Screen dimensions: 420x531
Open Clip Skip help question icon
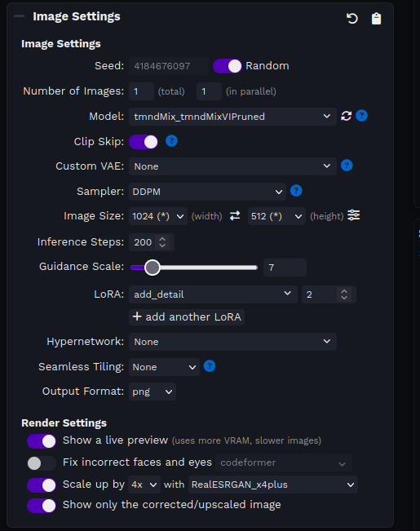pos(171,141)
